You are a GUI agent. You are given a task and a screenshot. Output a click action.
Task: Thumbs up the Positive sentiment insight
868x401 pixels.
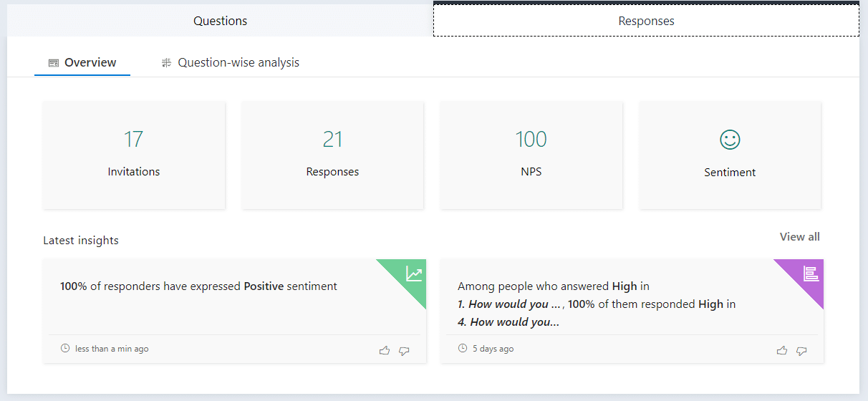point(385,350)
